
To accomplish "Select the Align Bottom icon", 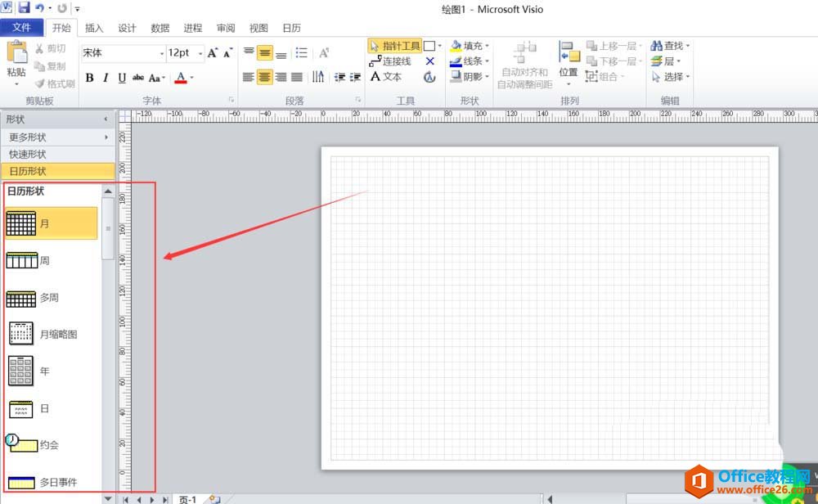I will coord(281,54).
